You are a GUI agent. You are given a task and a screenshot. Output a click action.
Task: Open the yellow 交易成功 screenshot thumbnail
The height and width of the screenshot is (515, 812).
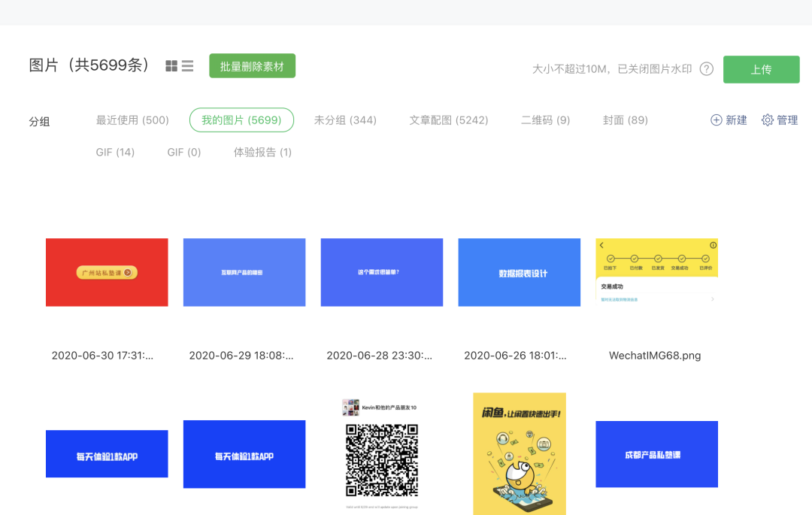pos(656,271)
